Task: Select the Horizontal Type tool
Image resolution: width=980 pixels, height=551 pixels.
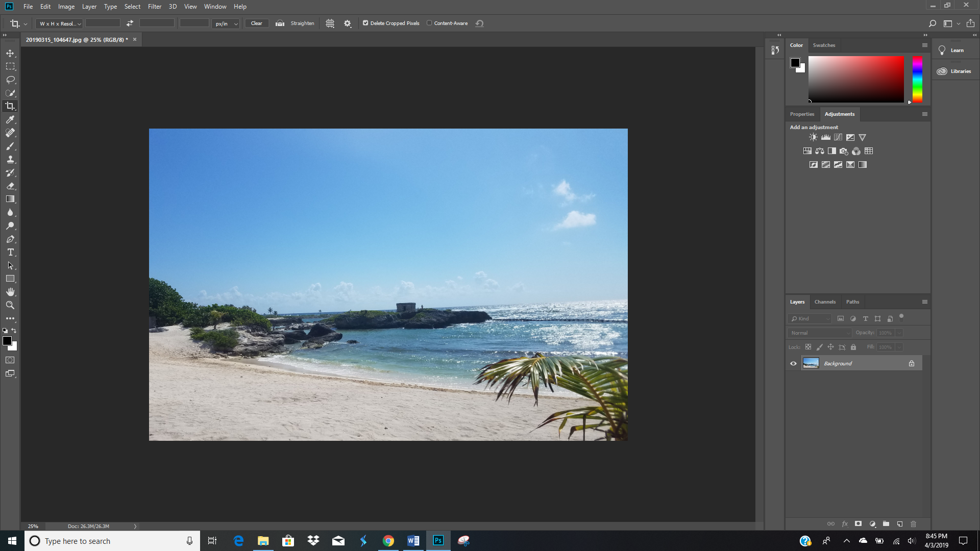Action: [10, 252]
